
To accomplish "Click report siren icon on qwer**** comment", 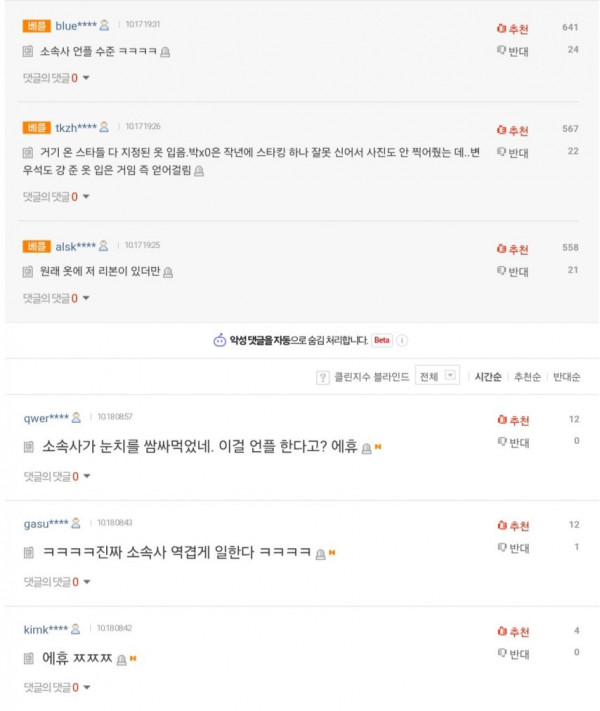I will tap(366, 447).
